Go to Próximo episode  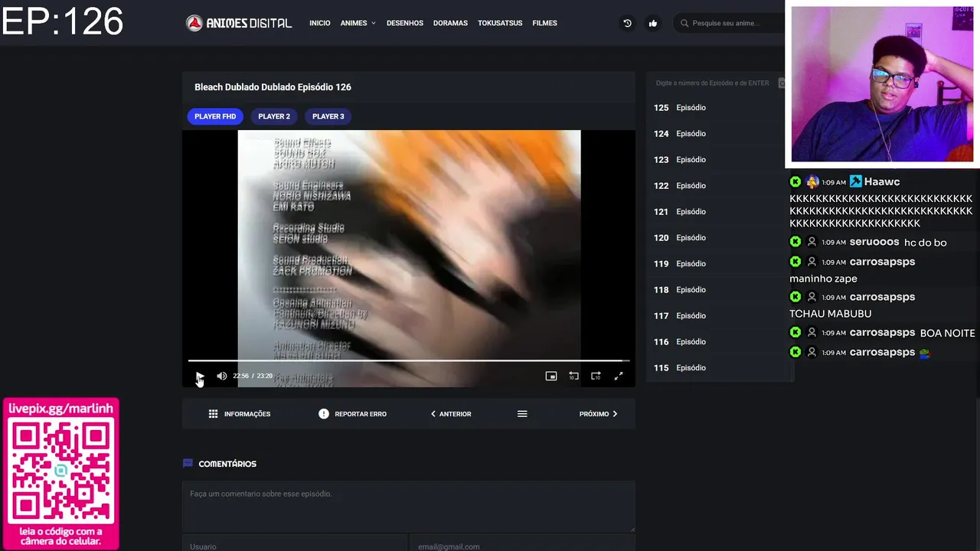[598, 414]
